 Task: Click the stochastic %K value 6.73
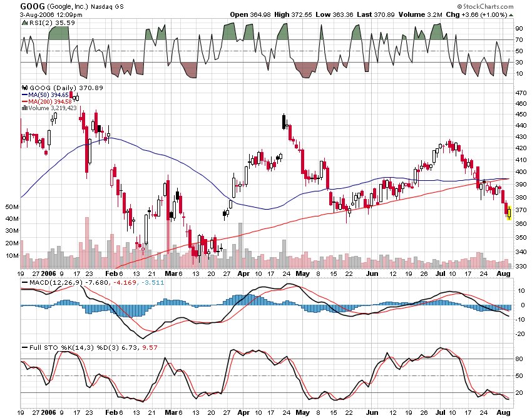click(x=130, y=347)
